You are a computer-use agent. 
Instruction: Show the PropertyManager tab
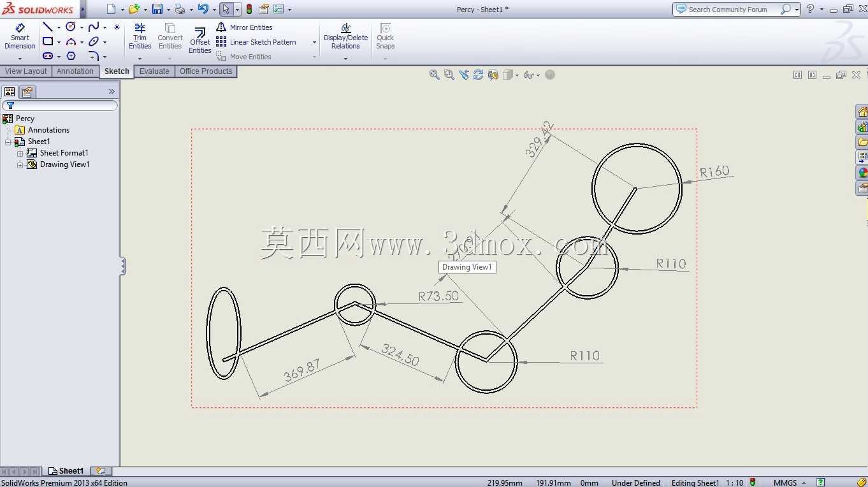(27, 92)
